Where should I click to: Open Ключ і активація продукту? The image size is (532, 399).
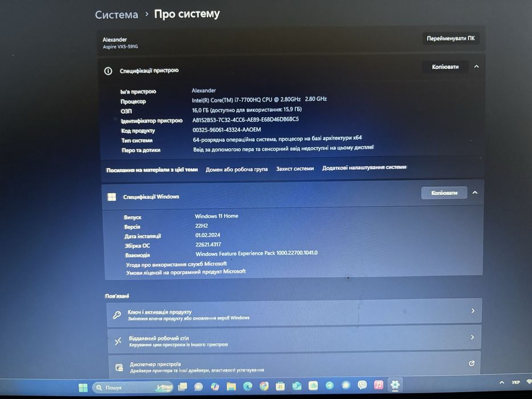294,314
